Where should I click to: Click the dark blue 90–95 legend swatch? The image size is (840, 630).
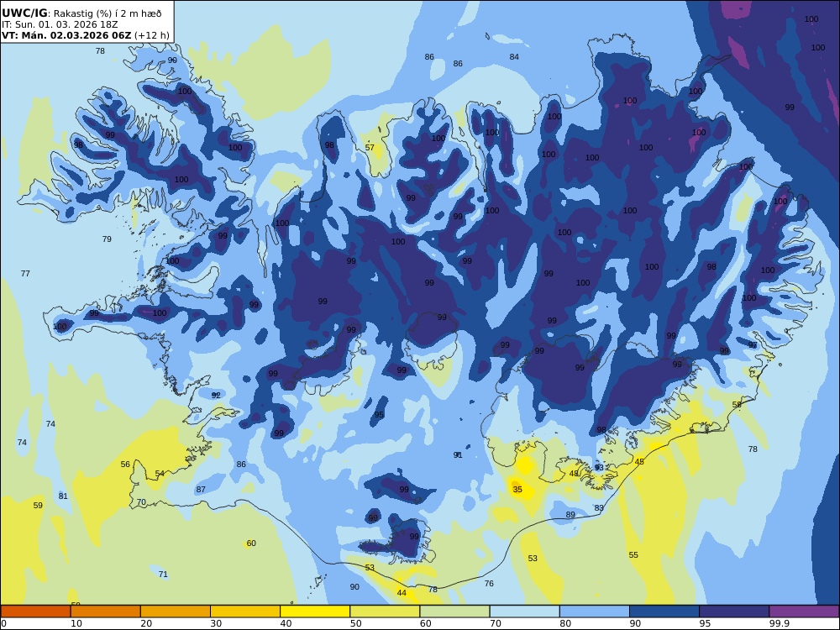pyautogui.click(x=664, y=612)
